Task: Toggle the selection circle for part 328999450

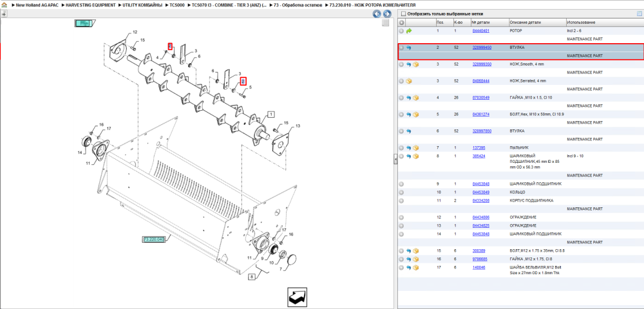Action: 402,48
